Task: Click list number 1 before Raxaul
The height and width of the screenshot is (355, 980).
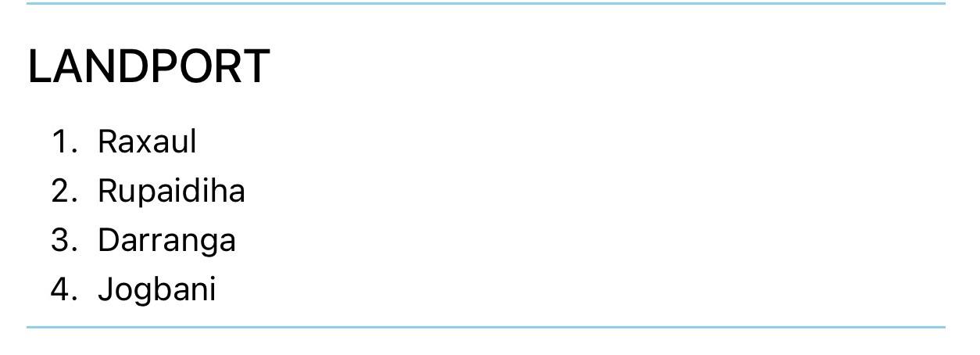Action: 64,142
